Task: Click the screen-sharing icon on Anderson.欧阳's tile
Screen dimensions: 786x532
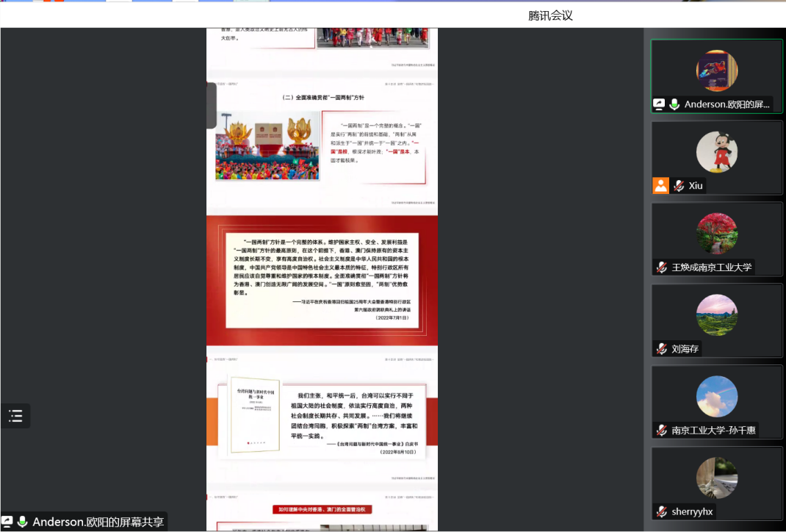Action: (x=659, y=104)
